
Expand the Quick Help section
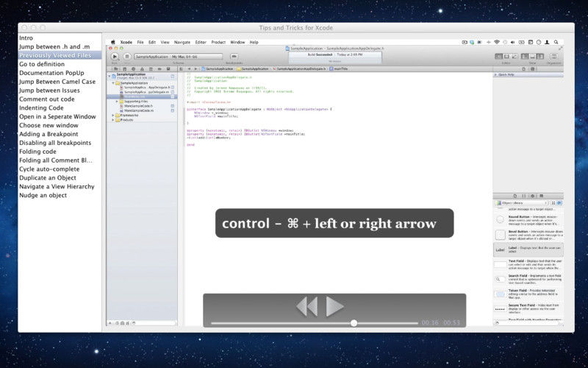click(495, 75)
